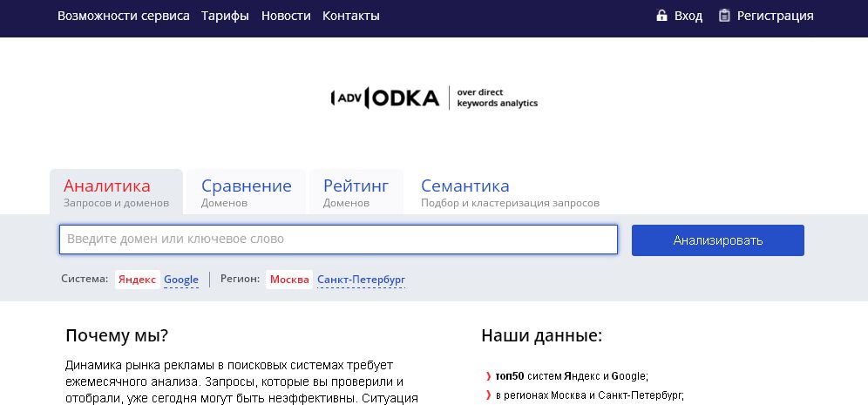Open Возможности сервиса menu item
The height and width of the screenshot is (405, 868).
[124, 16]
